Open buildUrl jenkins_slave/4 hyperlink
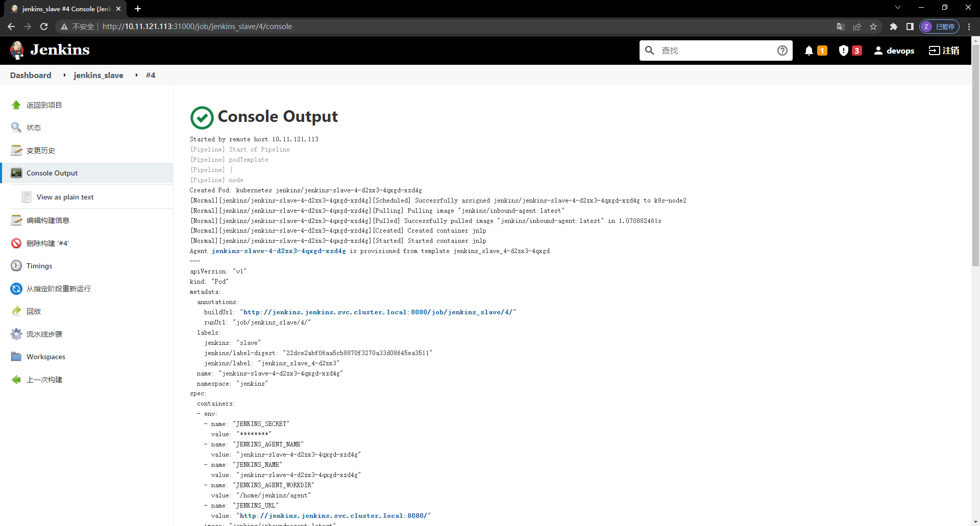The width and height of the screenshot is (980, 526). click(x=378, y=312)
